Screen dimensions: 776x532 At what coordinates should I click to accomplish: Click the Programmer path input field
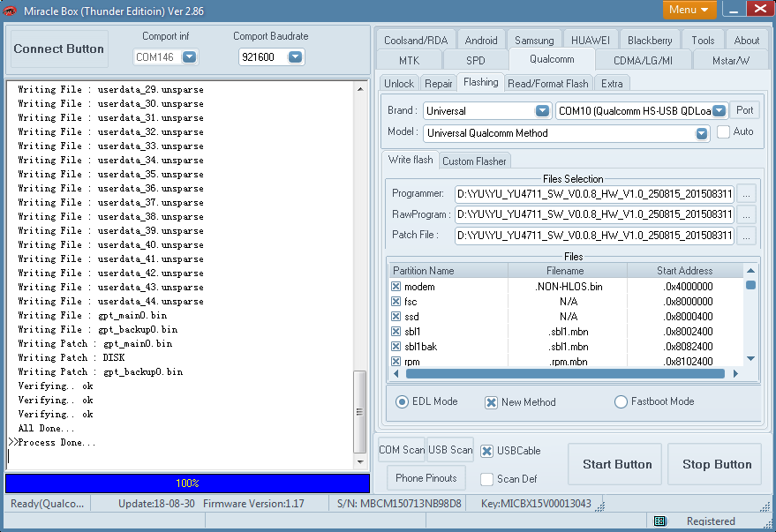594,194
